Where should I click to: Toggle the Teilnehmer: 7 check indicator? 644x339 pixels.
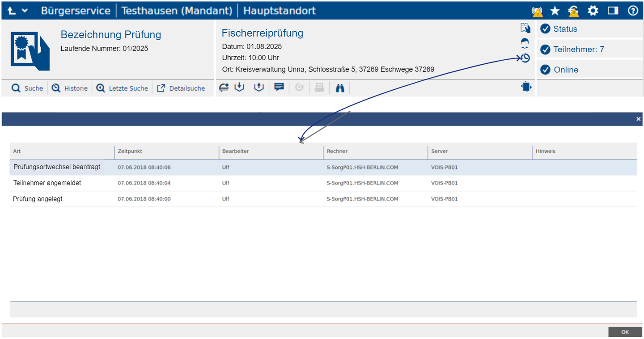pos(545,50)
